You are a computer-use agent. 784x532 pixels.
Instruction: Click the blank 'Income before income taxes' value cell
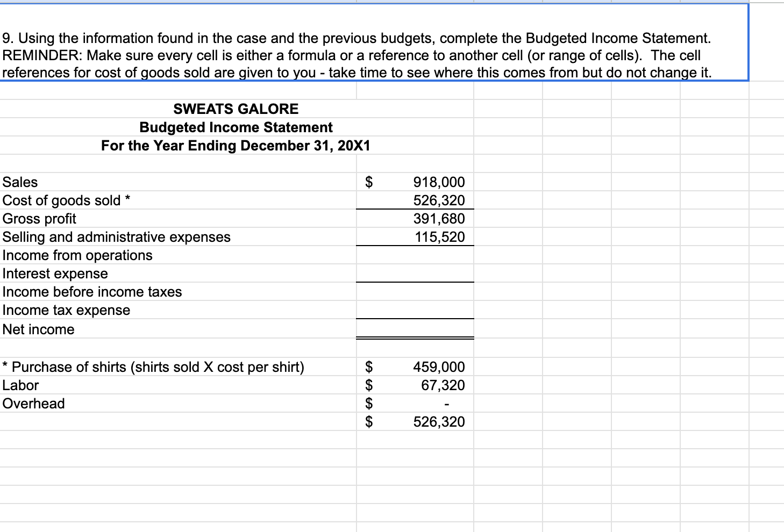pos(414,292)
